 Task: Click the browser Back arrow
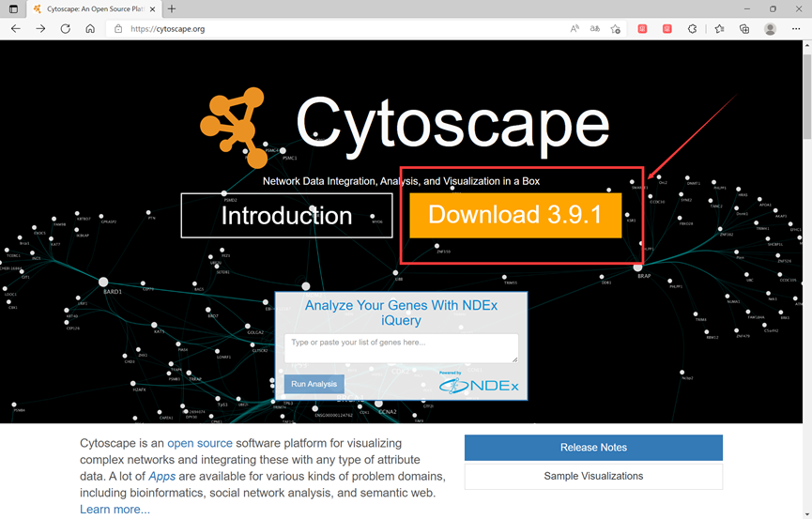pyautogui.click(x=16, y=29)
